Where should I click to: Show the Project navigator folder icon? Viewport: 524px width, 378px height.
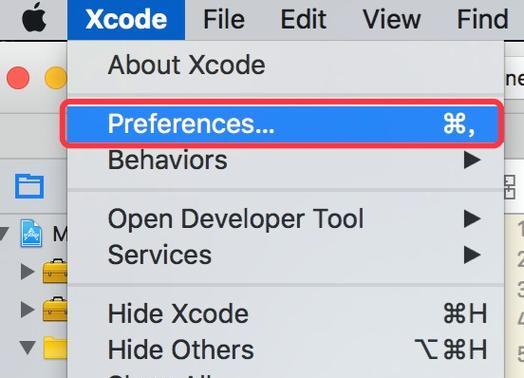click(x=29, y=186)
